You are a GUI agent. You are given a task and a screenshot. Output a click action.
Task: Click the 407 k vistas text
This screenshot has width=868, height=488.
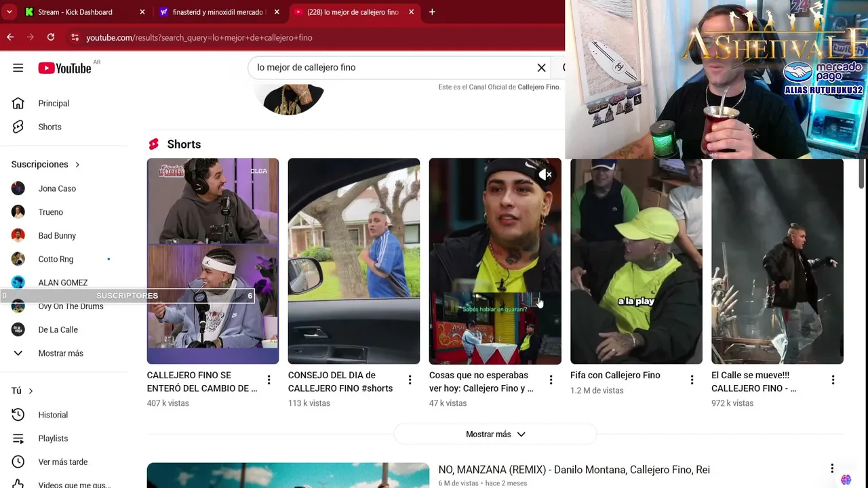point(167,403)
